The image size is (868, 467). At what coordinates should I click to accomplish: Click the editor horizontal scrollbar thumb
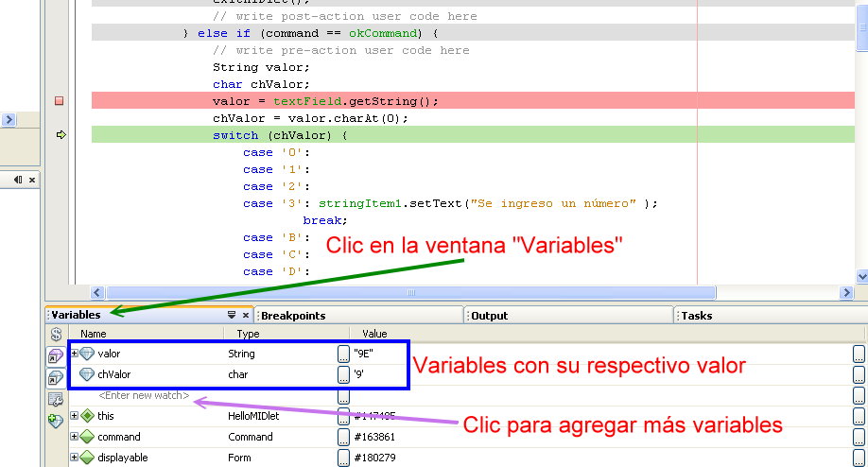(410, 292)
